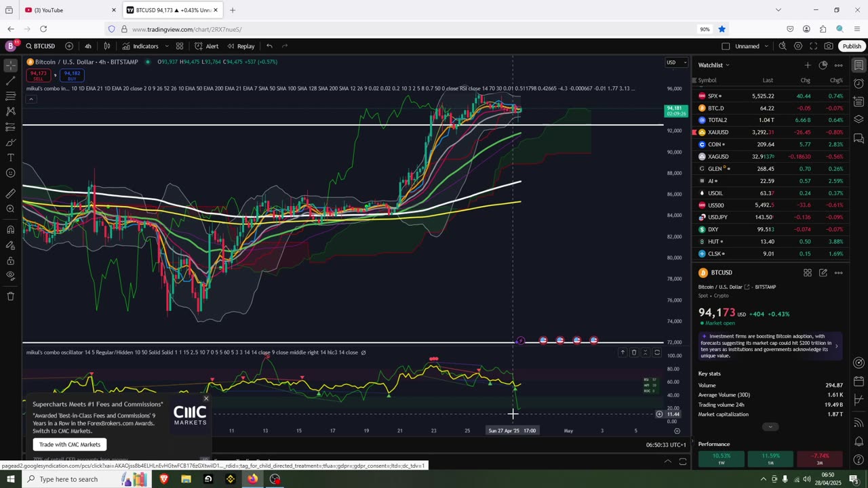Click the Publish button
Screen dimensions: 868x488
852,46
